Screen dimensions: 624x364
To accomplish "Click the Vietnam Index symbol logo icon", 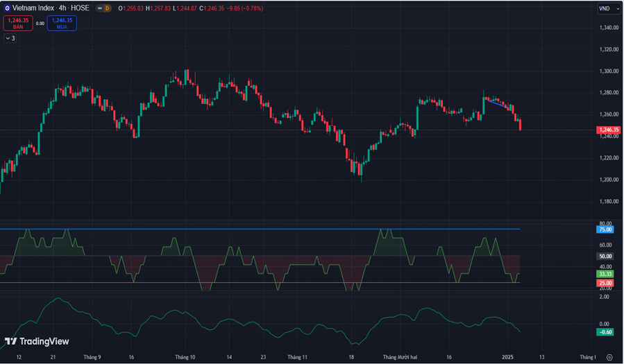I will pos(6,8).
